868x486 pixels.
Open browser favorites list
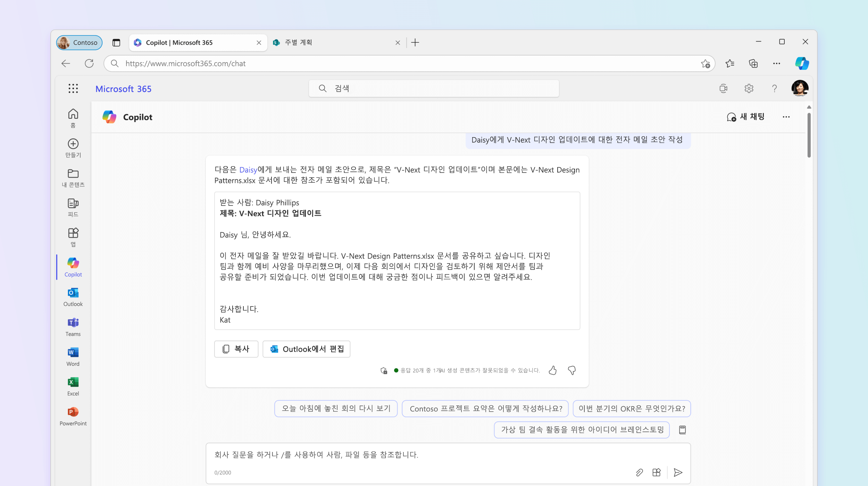(x=730, y=64)
